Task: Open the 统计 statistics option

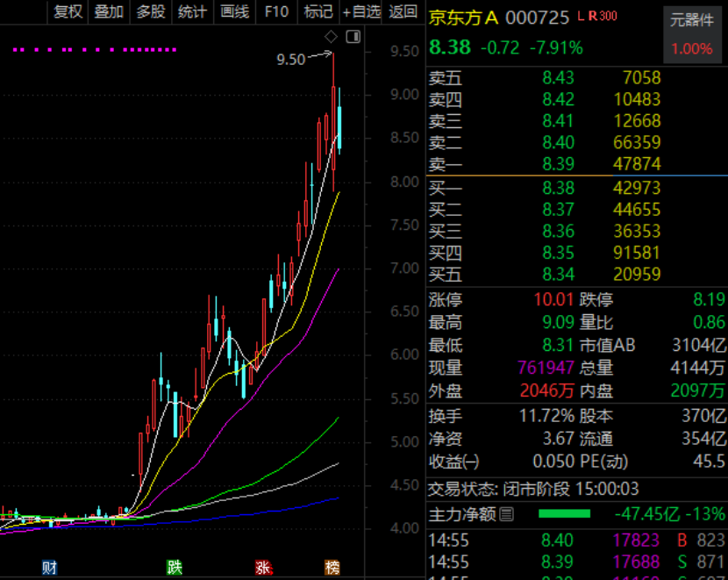Action: pyautogui.click(x=192, y=11)
